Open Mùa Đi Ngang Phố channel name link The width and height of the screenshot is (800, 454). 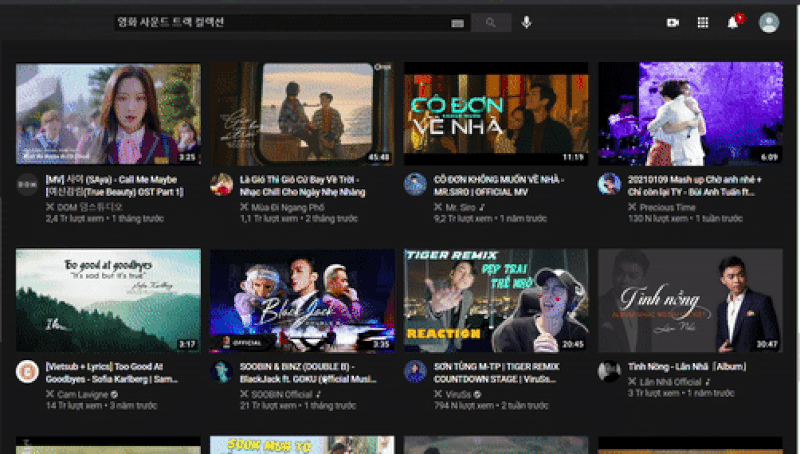click(x=288, y=207)
